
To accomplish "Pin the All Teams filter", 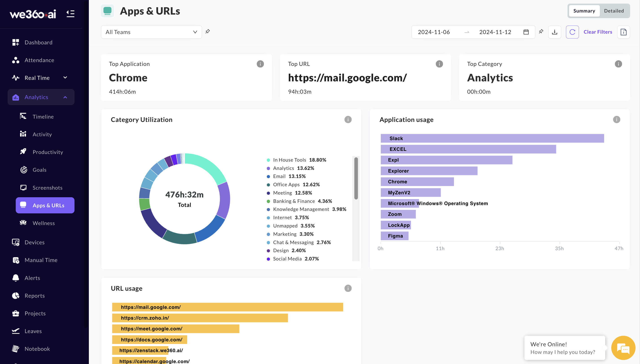I will tap(208, 32).
